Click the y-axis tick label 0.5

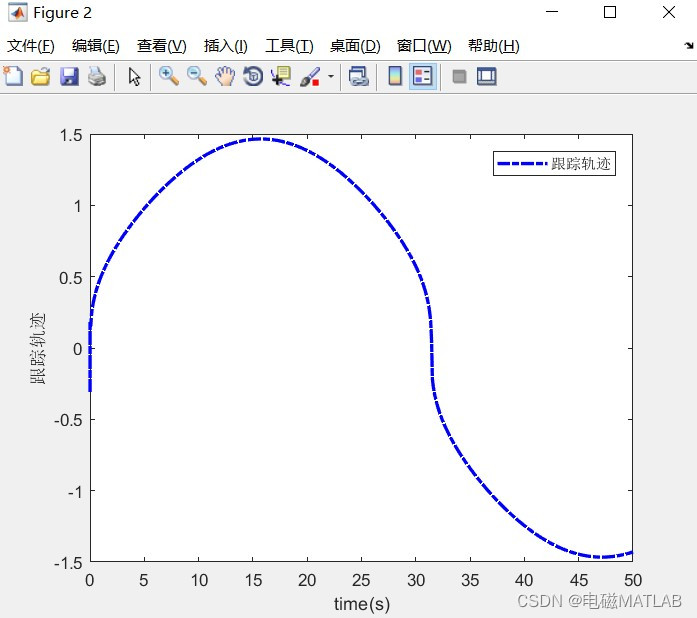tap(71, 278)
